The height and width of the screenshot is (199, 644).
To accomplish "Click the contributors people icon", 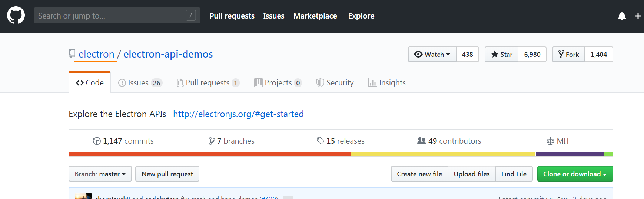I will 422,141.
